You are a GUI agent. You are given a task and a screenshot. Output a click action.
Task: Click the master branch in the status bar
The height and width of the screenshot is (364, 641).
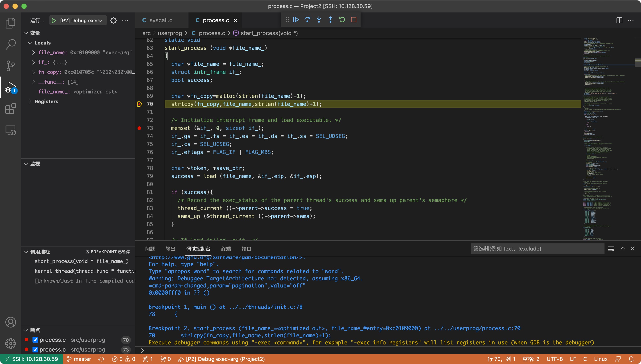point(79,359)
